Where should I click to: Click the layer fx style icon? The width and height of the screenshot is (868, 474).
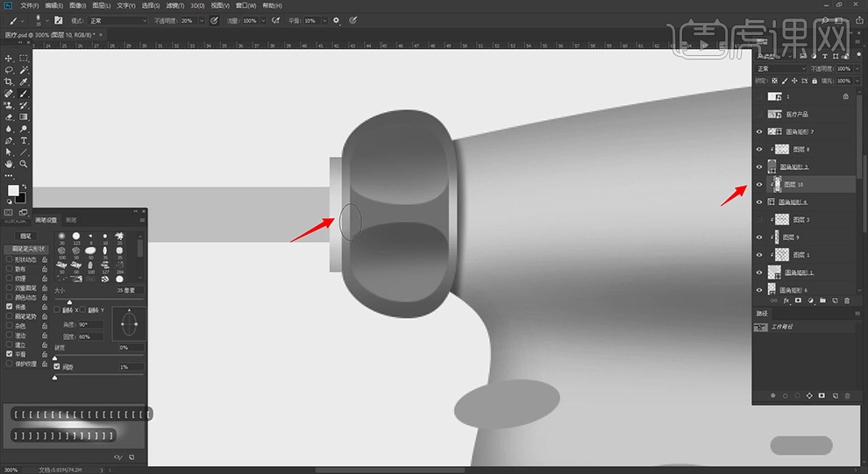[786, 301]
